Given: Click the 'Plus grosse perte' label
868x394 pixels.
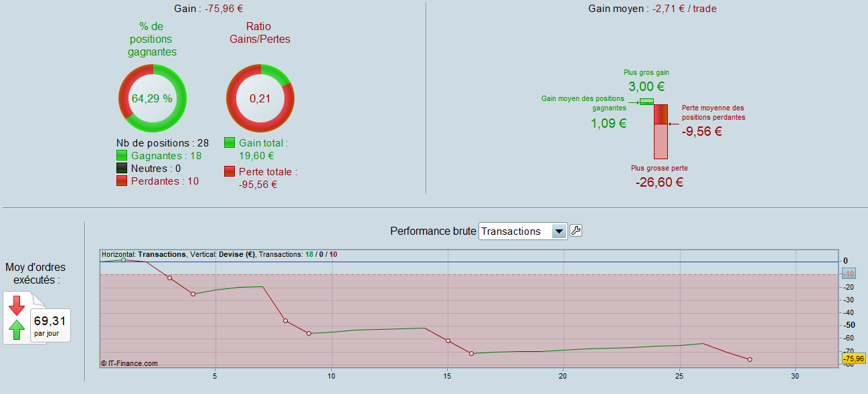Looking at the screenshot, I should (659, 168).
